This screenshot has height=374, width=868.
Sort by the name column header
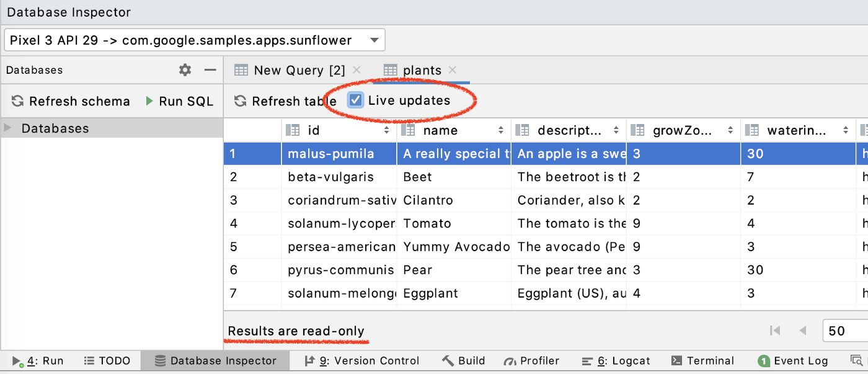(x=454, y=130)
